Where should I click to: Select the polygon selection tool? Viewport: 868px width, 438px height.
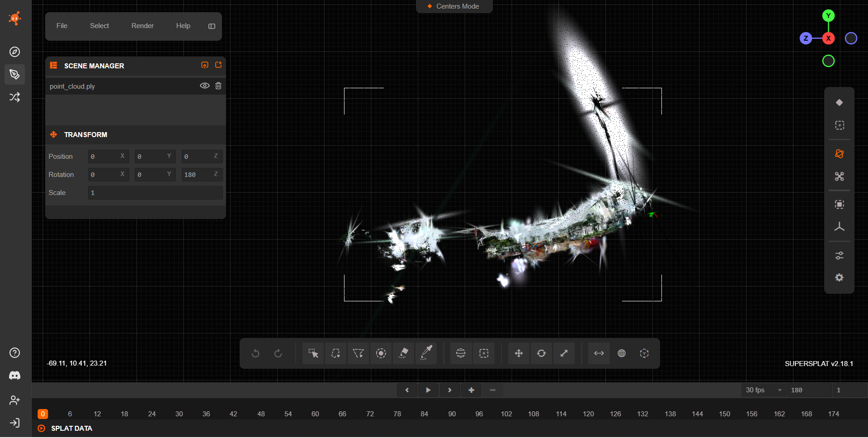(x=358, y=353)
